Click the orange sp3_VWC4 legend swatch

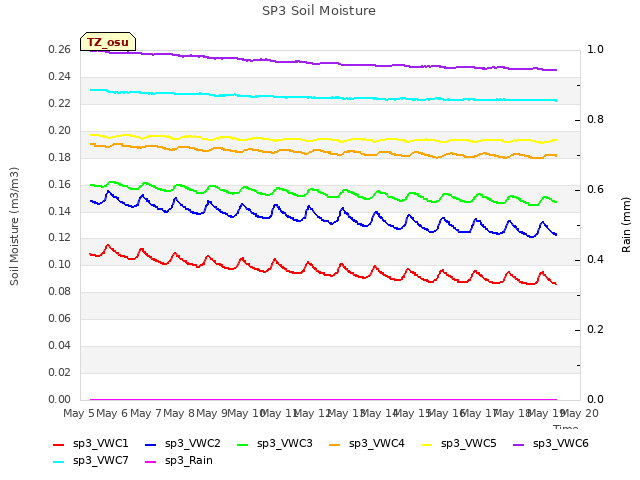[335, 444]
